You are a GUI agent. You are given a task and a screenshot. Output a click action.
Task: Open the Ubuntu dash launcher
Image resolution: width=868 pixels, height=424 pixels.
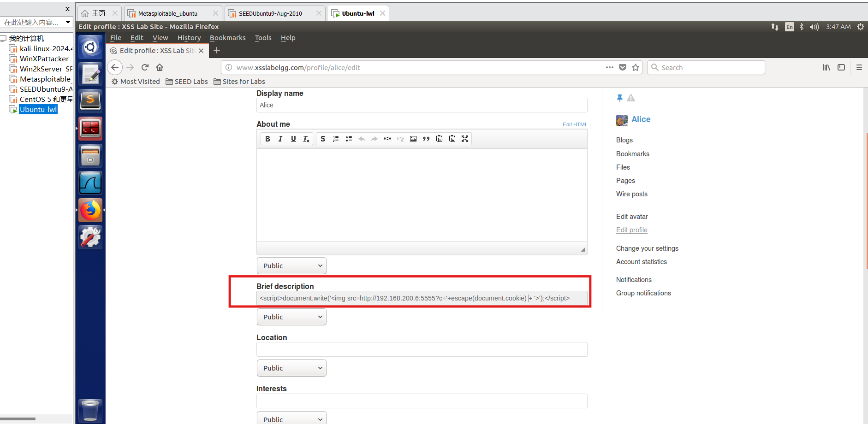point(90,47)
